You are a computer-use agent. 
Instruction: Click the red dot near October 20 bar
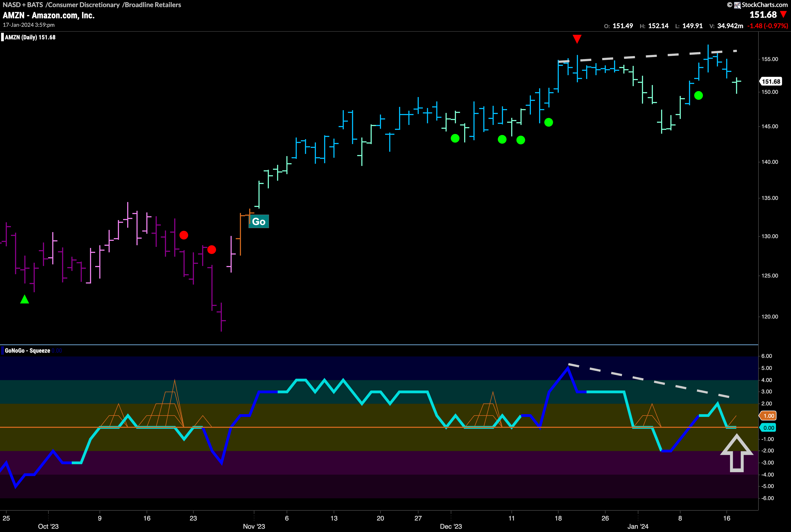184,235
